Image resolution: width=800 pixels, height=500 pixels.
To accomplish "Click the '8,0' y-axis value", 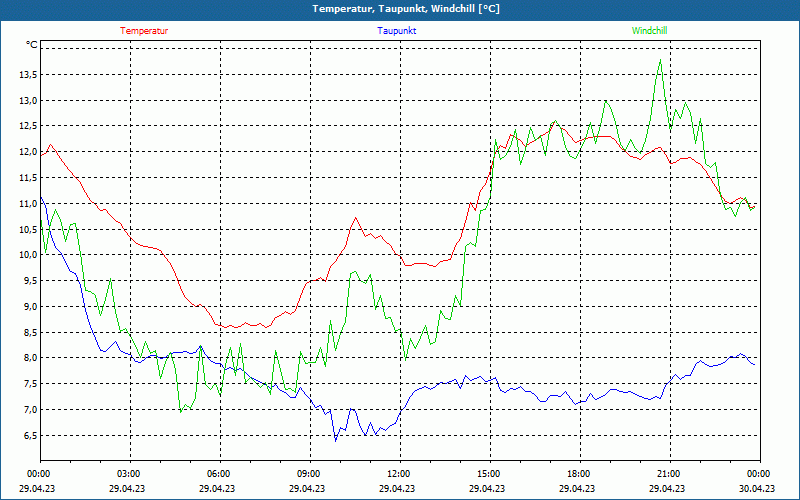I will [30, 358].
